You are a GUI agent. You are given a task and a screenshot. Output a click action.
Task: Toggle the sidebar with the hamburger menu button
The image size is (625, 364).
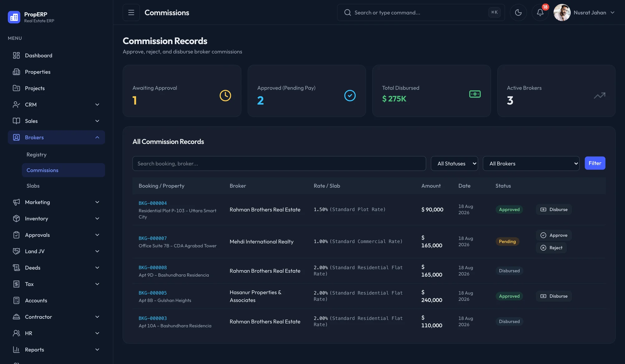point(131,12)
